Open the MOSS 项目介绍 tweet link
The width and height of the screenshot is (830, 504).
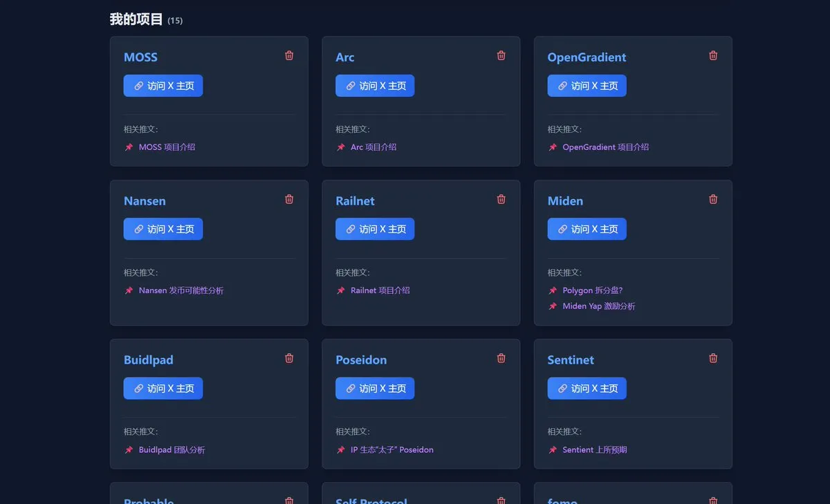coord(167,147)
